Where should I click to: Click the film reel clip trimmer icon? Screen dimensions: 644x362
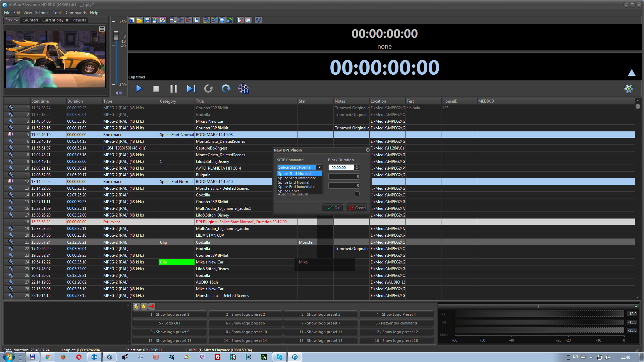tap(243, 88)
